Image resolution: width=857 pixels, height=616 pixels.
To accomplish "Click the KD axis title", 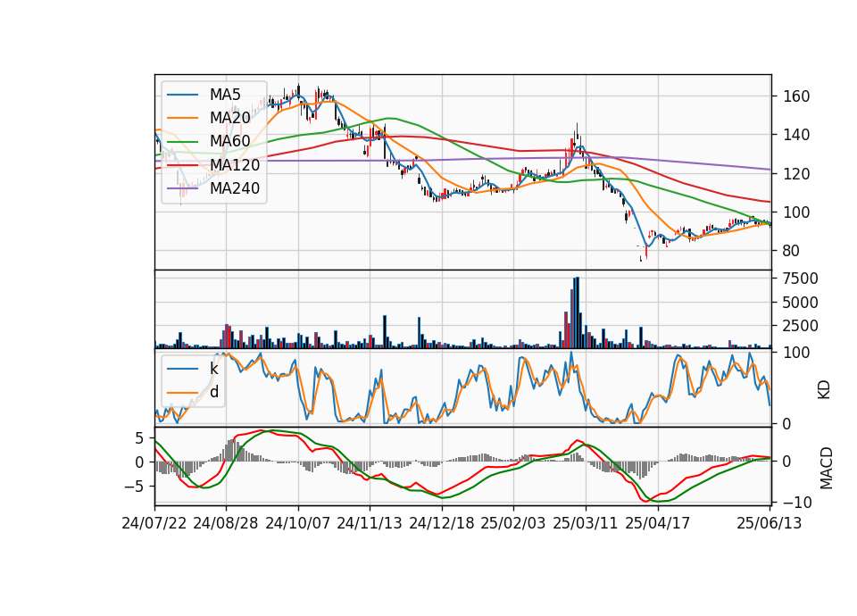I will (x=824, y=389).
